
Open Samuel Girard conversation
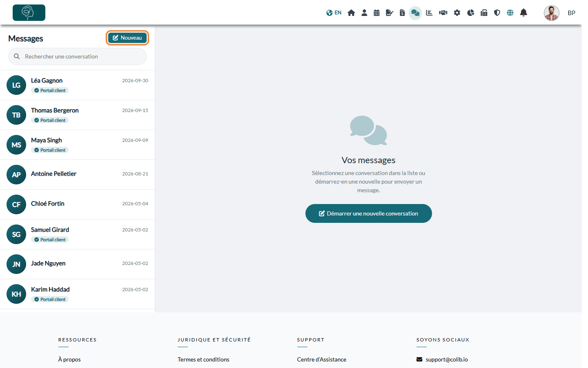pyautogui.click(x=77, y=234)
